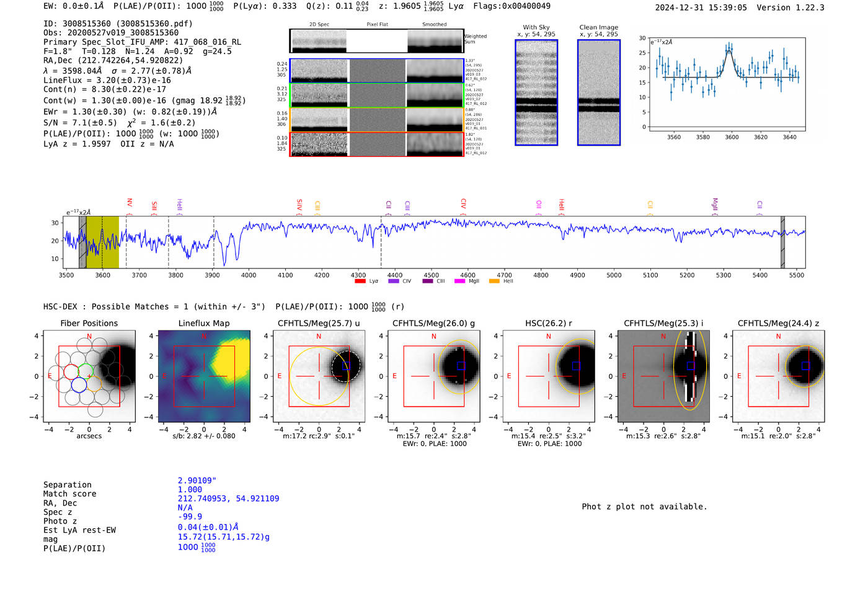Open the Fiber Positions panel
The height and width of the screenshot is (591, 868).
(89, 376)
